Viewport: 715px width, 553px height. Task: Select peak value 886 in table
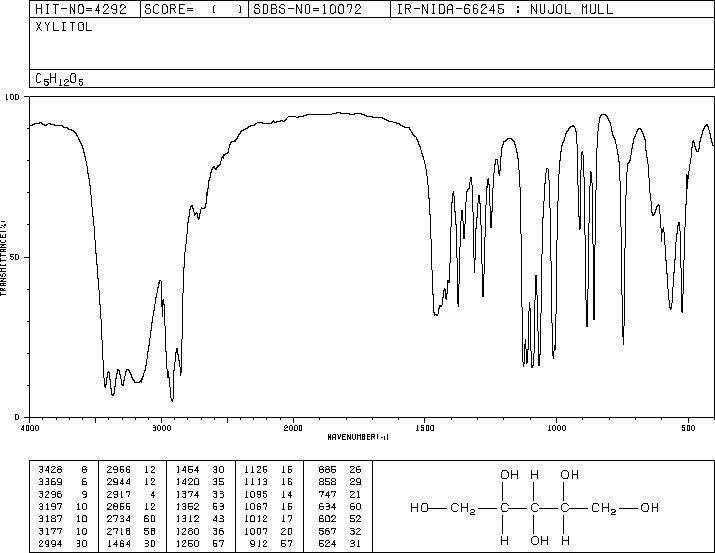327,470
